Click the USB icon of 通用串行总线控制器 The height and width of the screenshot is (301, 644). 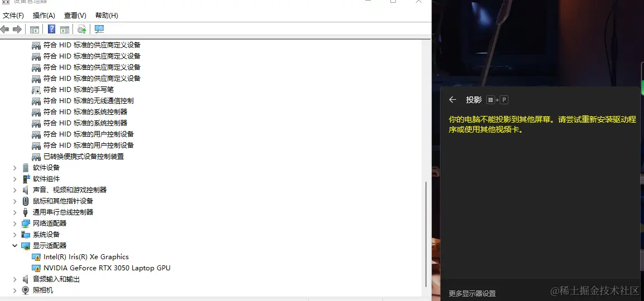tap(26, 212)
